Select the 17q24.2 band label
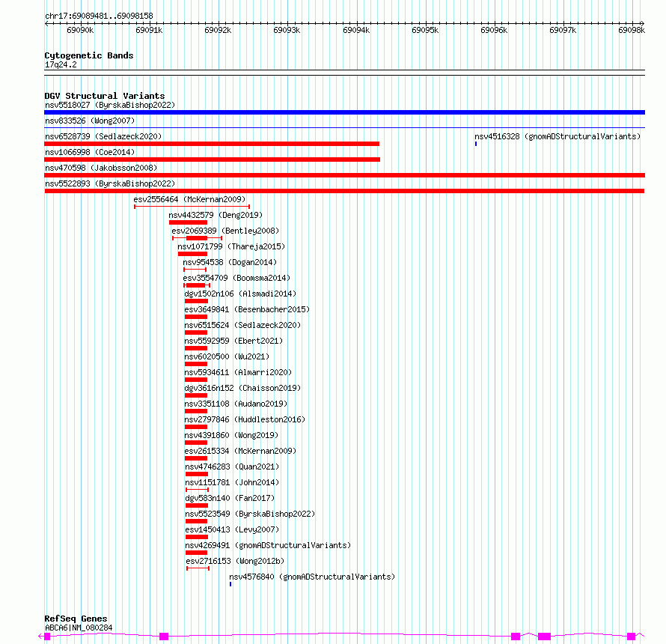 pos(61,64)
